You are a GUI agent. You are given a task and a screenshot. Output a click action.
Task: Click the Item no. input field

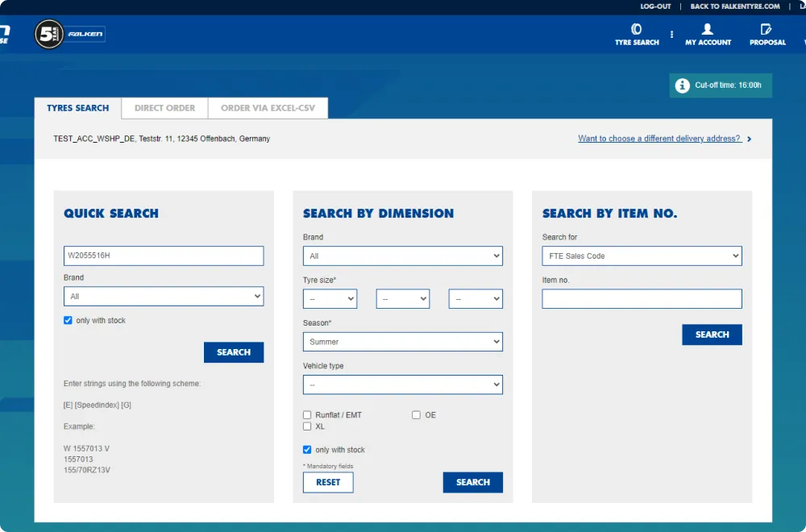point(642,299)
